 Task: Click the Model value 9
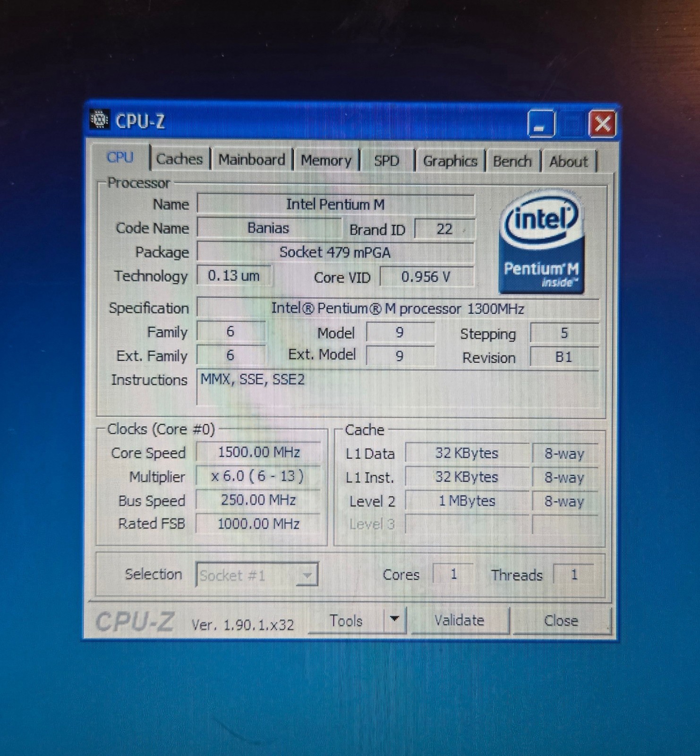point(400,333)
